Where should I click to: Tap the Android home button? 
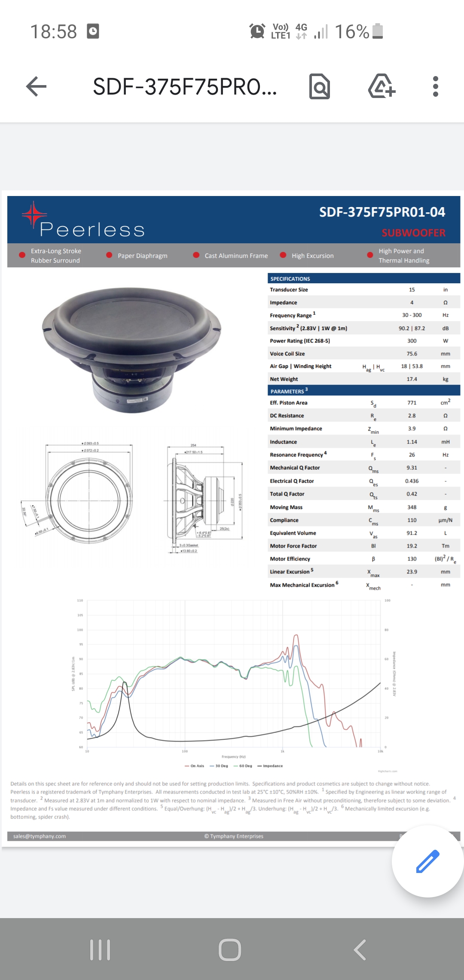click(230, 950)
